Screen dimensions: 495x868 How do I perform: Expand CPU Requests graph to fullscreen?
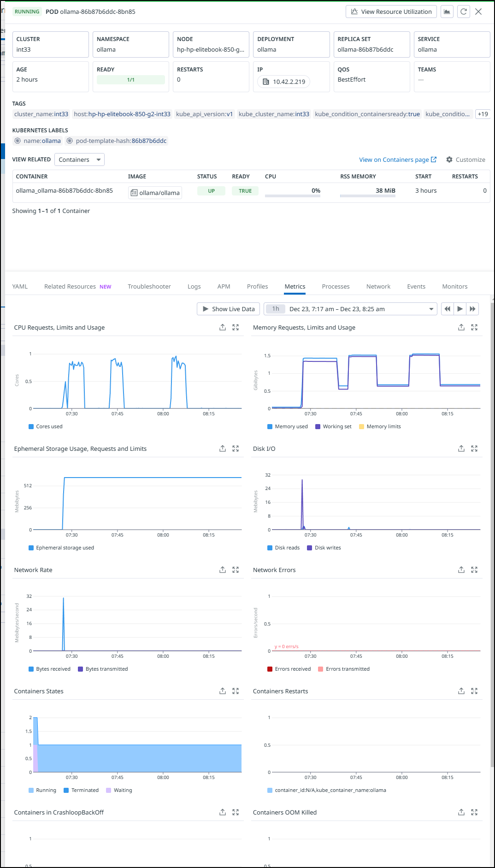(236, 327)
